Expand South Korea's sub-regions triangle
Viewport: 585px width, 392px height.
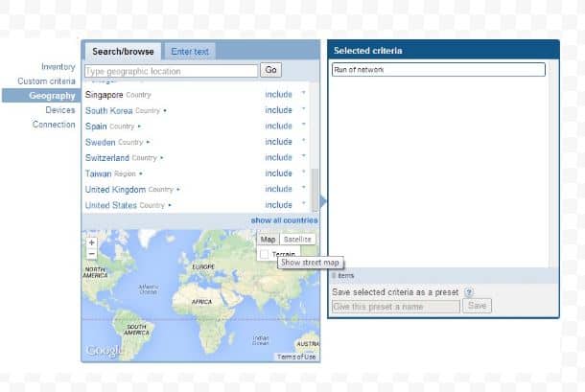pos(165,111)
